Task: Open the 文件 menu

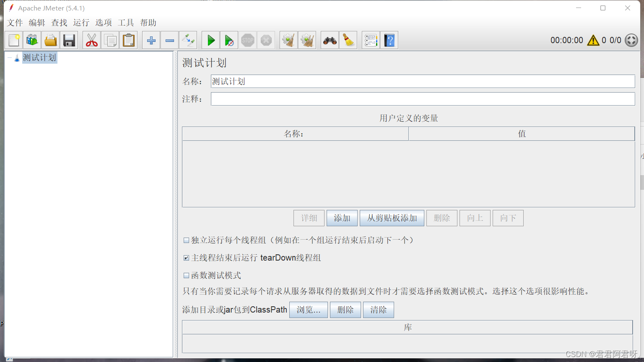Action: point(15,23)
